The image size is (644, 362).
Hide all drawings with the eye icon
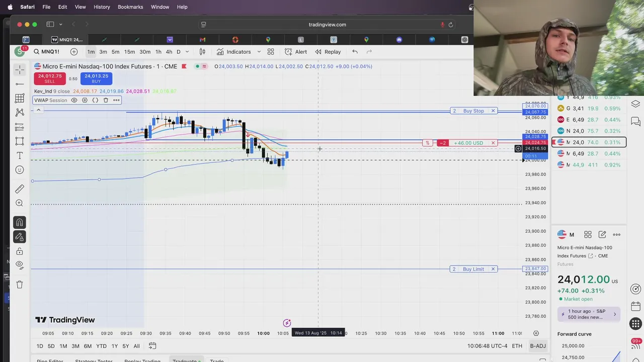20,265
